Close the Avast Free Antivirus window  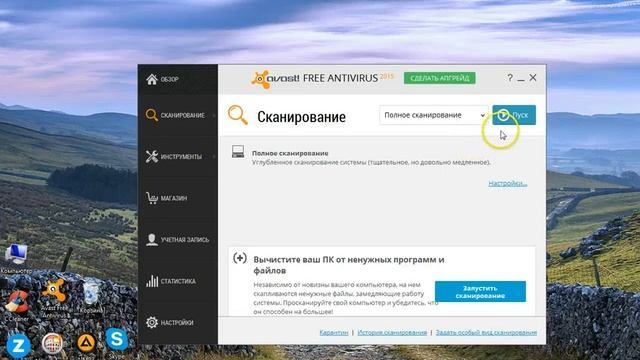pyautogui.click(x=533, y=78)
